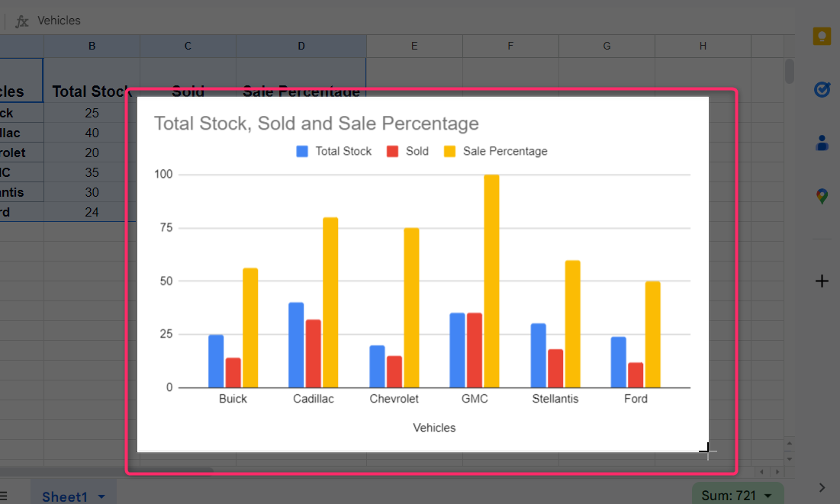This screenshot has width=840, height=504.
Task: Open Google Keep in the side panel
Action: click(x=822, y=37)
